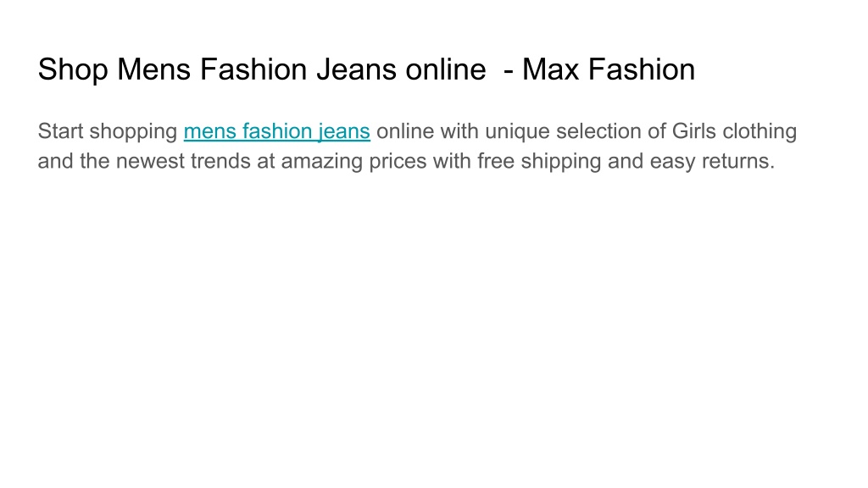Click the word 'shopping' before the link

click(133, 131)
